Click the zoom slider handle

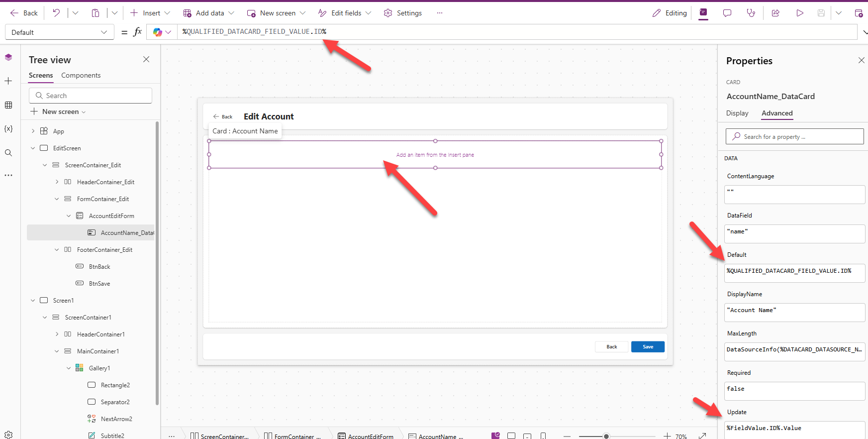606,436
